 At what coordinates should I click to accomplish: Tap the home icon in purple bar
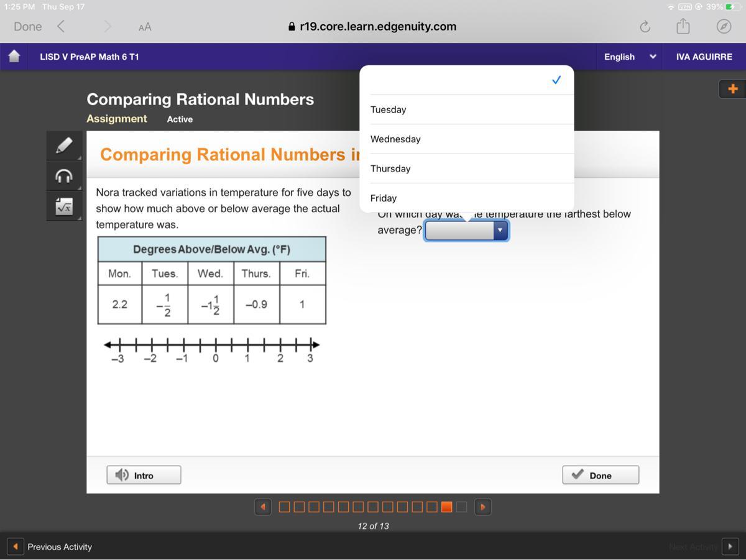pos(14,56)
